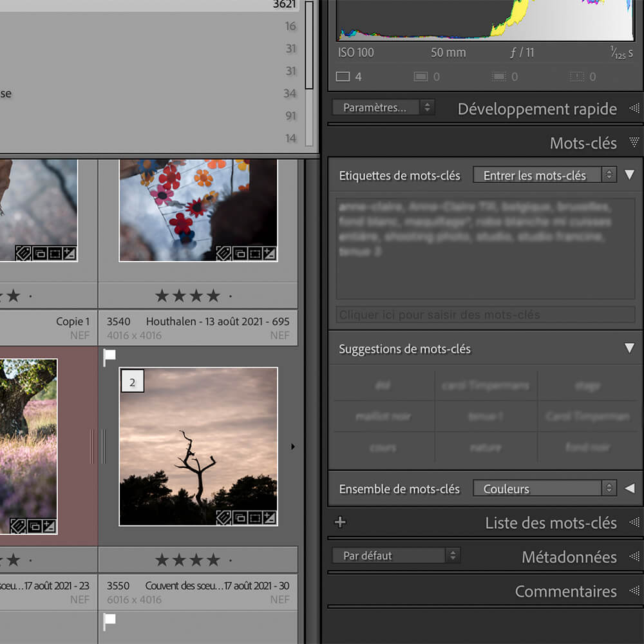Select the silhouette tree photo thumbnail
The height and width of the screenshot is (644, 644).
pyautogui.click(x=198, y=446)
